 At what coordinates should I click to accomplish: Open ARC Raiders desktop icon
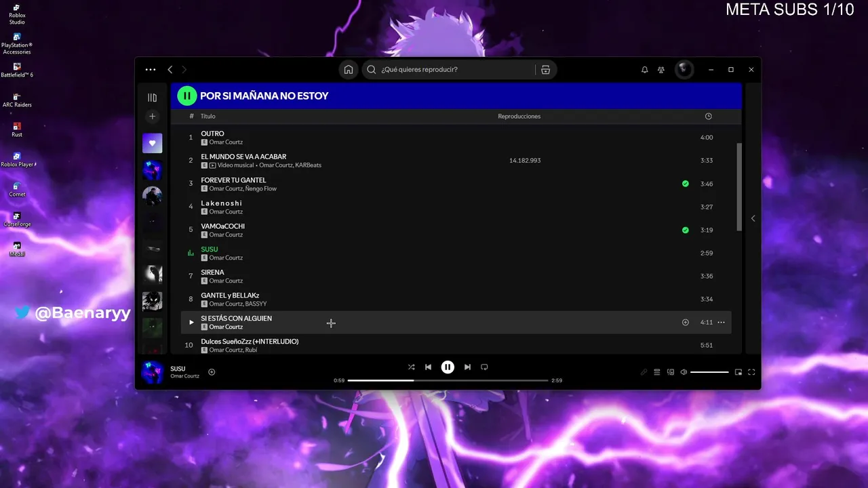pyautogui.click(x=17, y=100)
